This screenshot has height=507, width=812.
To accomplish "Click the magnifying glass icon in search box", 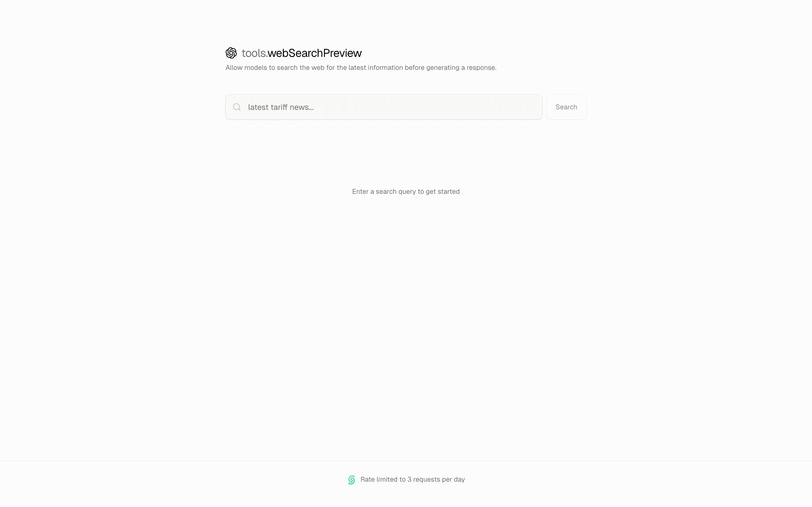I will tap(237, 107).
